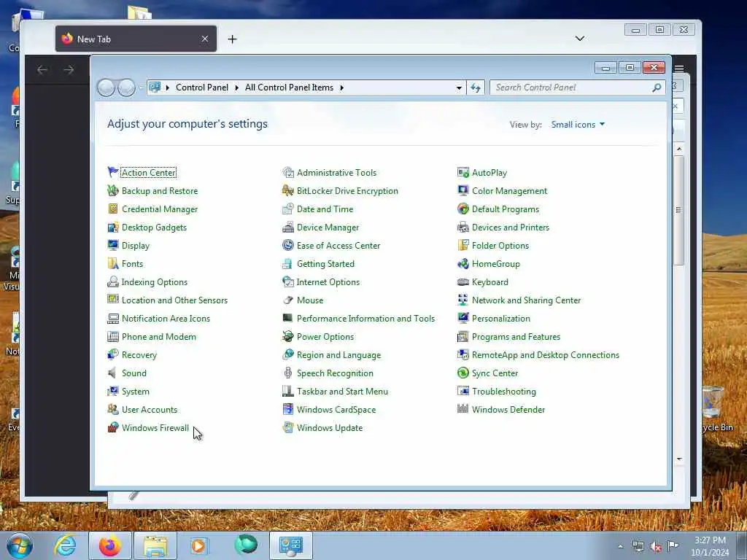Open BitLocker Drive Encryption icon

click(x=287, y=191)
